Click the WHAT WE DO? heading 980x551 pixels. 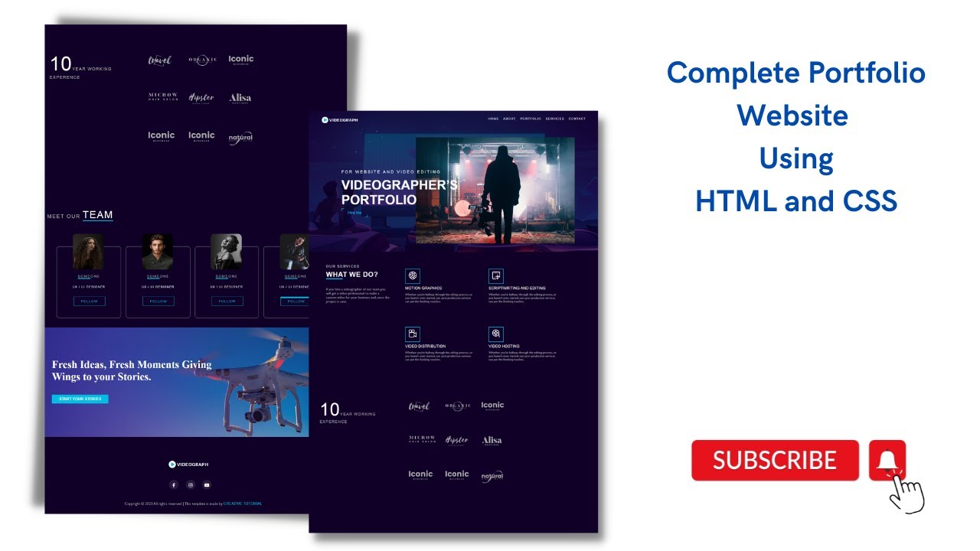pyautogui.click(x=352, y=274)
